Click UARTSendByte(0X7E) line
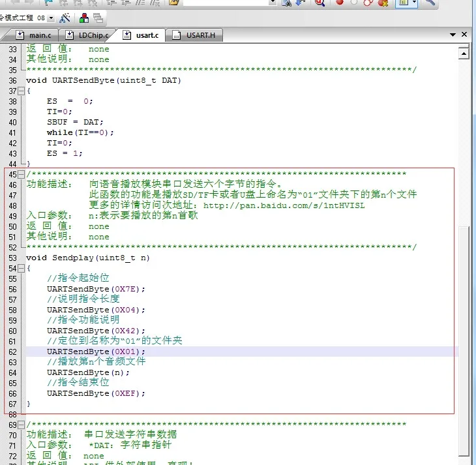This screenshot has height=465, width=476. coord(96,289)
